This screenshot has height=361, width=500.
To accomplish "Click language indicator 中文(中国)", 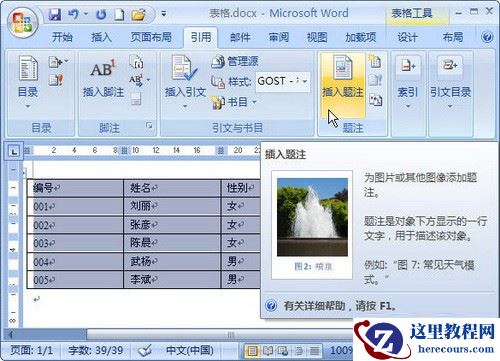I will pos(190,350).
